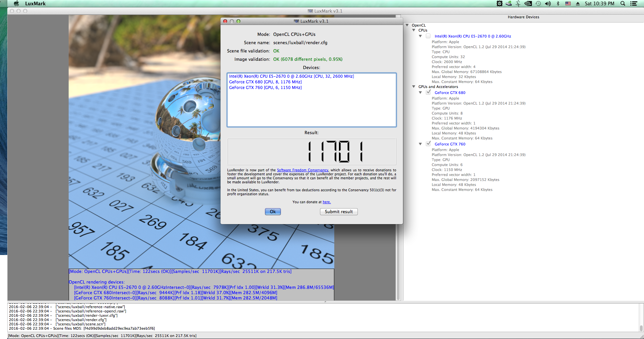Screen dimensions: 644x339
Task: Follow the donate "here." link
Action: [327, 202]
